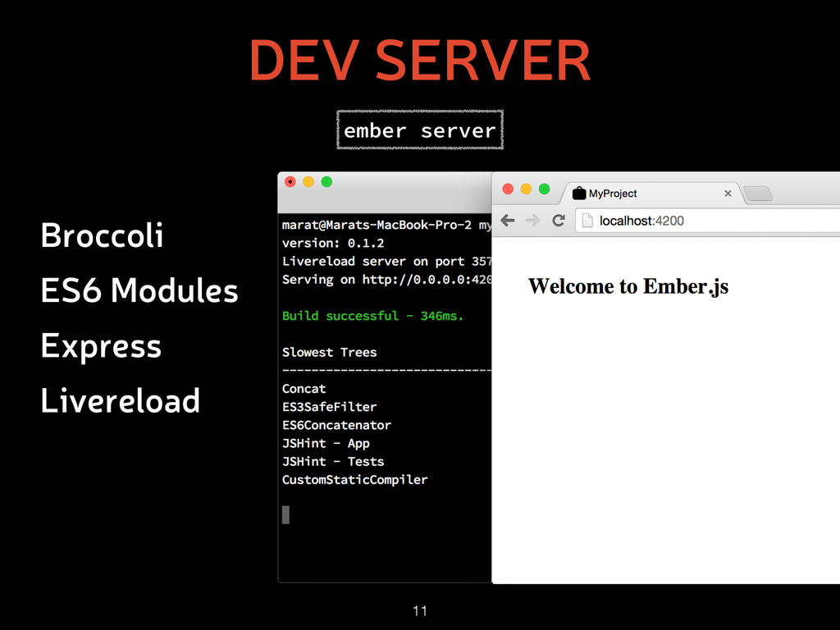
Task: Click the MyProject tab favicon
Action: click(x=579, y=193)
